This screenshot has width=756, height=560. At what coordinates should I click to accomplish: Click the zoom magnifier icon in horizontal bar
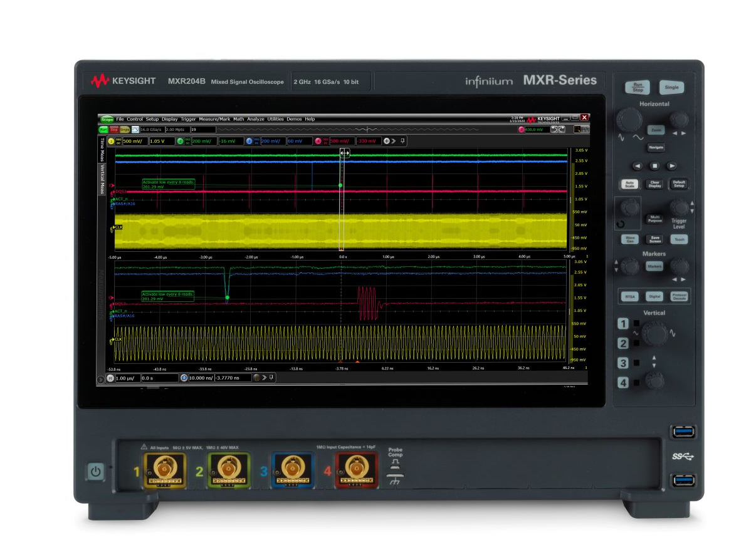click(184, 378)
